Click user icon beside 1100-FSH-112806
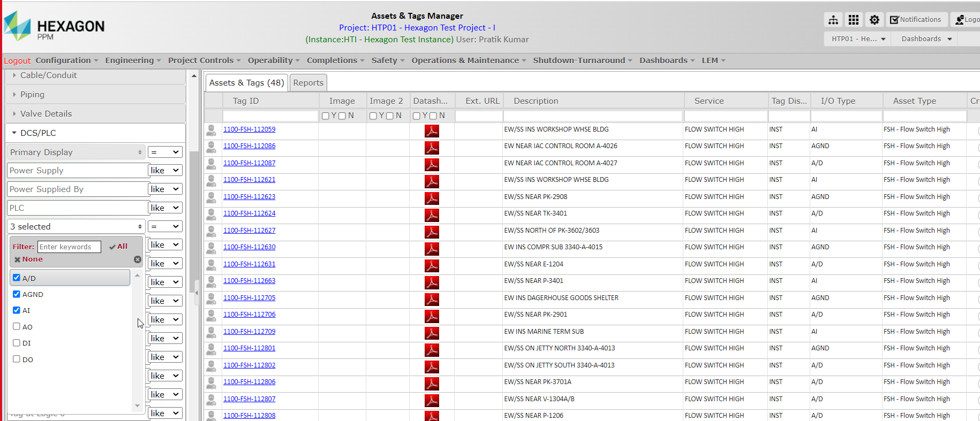 pyautogui.click(x=212, y=382)
